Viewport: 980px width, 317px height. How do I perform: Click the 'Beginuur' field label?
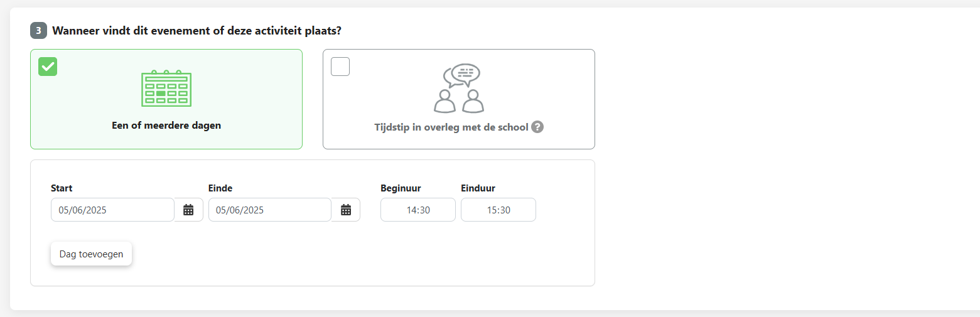(x=401, y=188)
